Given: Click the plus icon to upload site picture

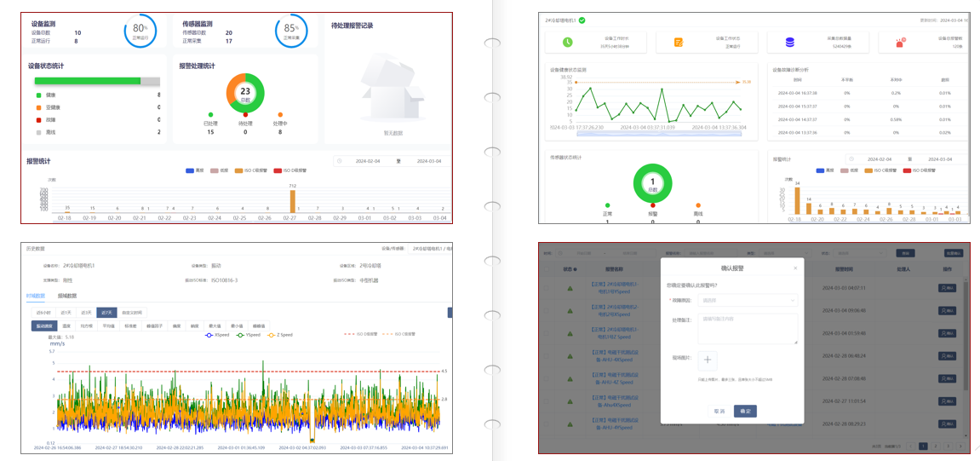Looking at the screenshot, I should click(x=708, y=360).
